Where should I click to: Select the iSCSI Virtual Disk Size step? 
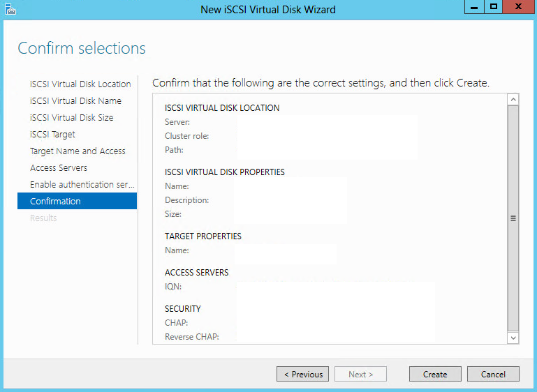(x=71, y=118)
